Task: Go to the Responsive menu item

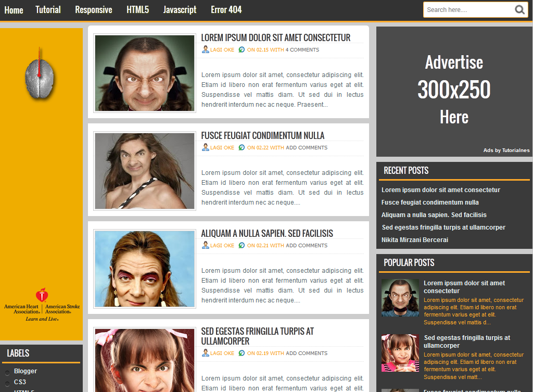Action: click(x=94, y=10)
